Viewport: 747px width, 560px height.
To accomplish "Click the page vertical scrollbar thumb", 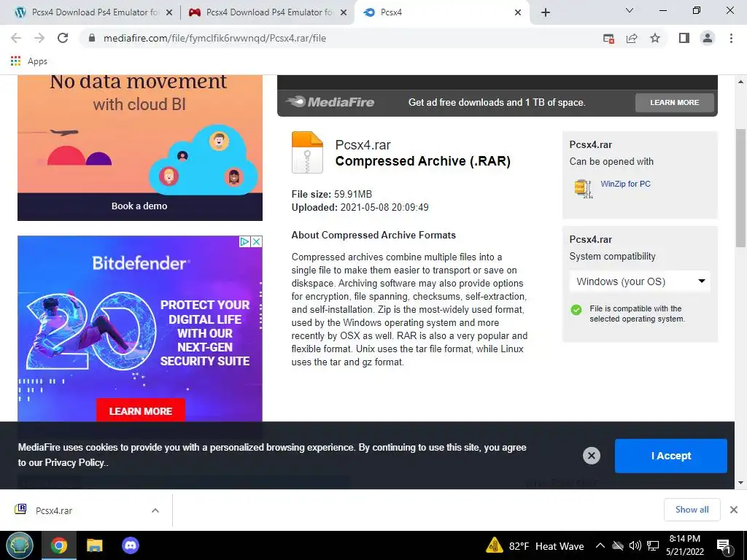I will (x=740, y=188).
